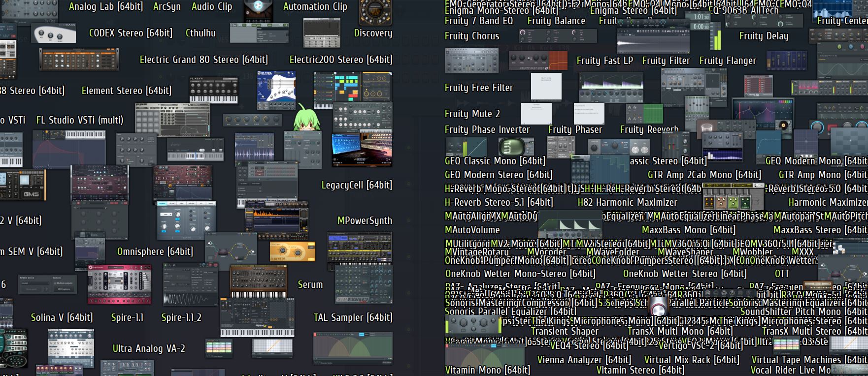
Task: Load Electric Grand 80 Stereo [64bit]
Action: (x=204, y=60)
